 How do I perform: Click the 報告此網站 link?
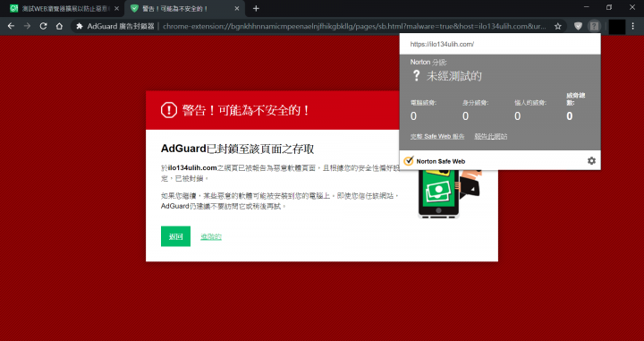[x=491, y=136]
